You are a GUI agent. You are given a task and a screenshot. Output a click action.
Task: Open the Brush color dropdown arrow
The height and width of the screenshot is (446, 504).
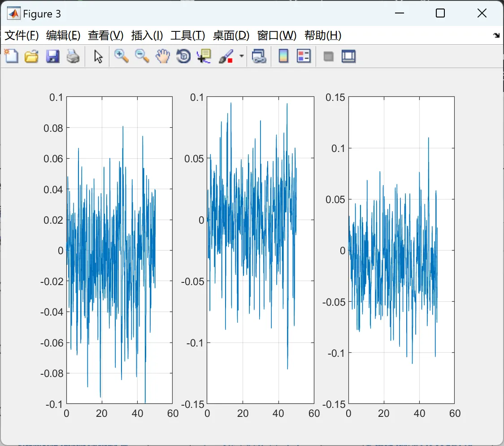[x=241, y=56]
